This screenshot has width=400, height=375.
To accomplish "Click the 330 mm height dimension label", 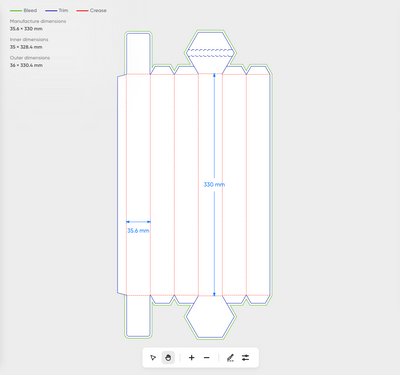I will 214,184.
